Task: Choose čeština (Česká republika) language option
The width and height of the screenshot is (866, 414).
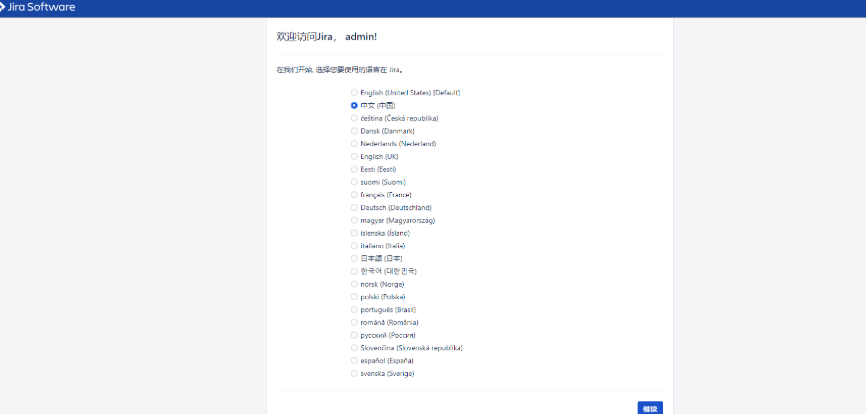Action: [355, 118]
